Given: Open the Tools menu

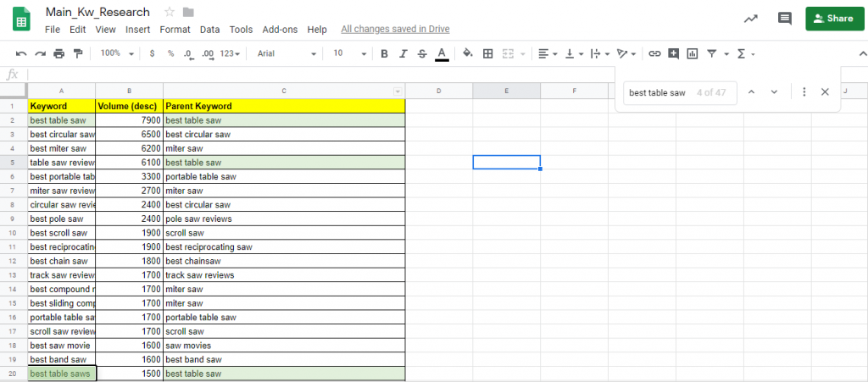Looking at the screenshot, I should (x=241, y=30).
